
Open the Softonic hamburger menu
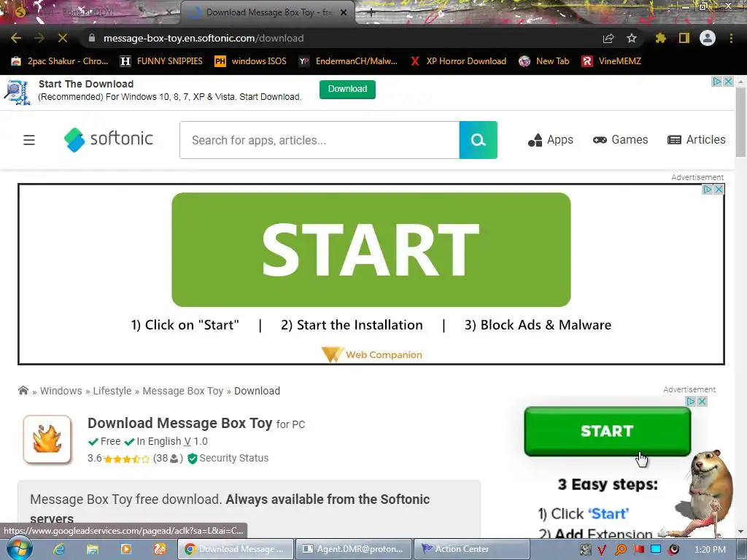pyautogui.click(x=29, y=140)
